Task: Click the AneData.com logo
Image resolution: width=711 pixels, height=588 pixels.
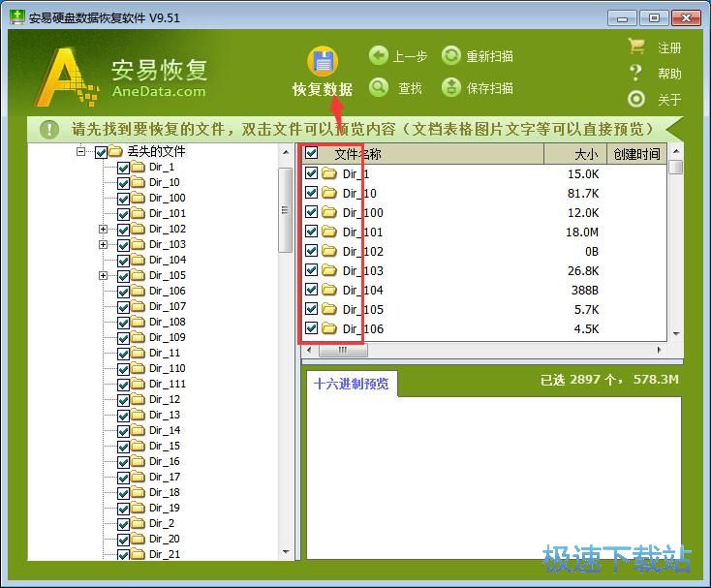Action: [x=121, y=77]
